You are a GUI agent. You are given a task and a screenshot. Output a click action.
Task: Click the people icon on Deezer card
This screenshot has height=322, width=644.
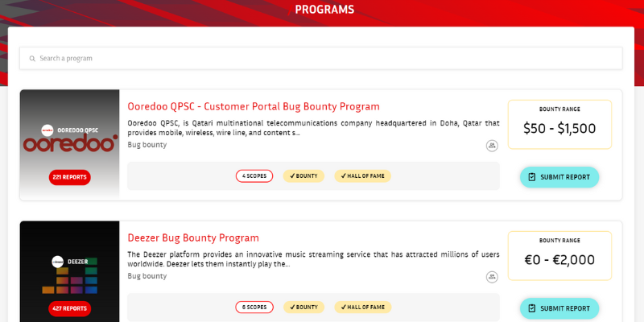pyautogui.click(x=492, y=277)
